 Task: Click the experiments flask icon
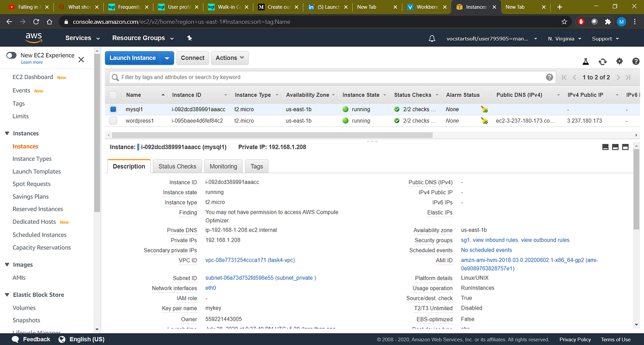(x=586, y=61)
